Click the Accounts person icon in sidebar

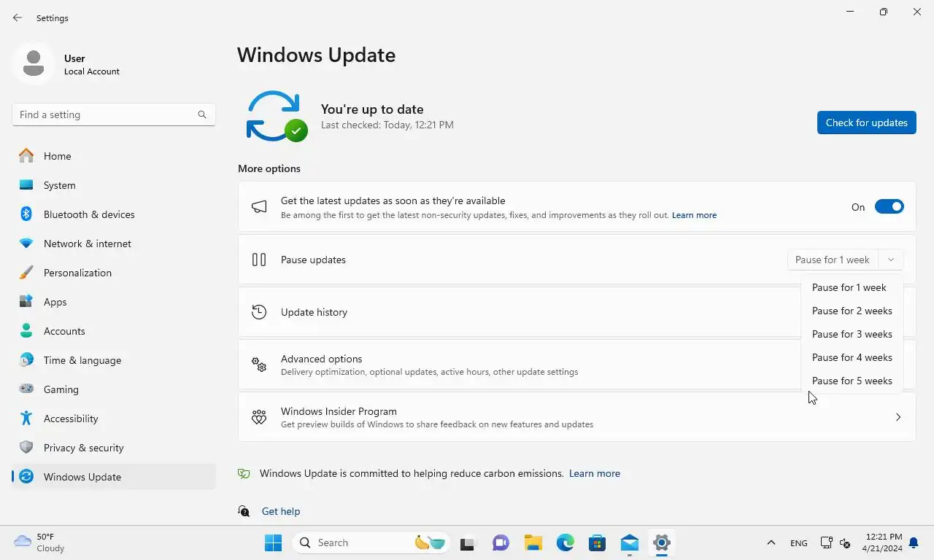click(x=26, y=330)
